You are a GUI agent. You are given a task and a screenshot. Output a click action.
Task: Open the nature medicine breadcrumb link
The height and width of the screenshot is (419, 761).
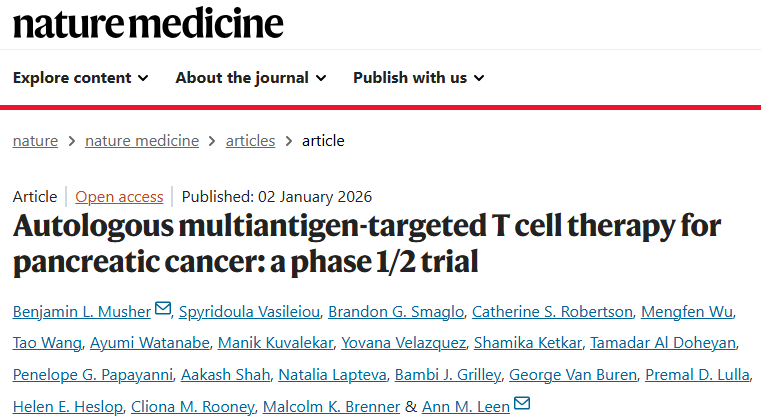[x=142, y=141]
